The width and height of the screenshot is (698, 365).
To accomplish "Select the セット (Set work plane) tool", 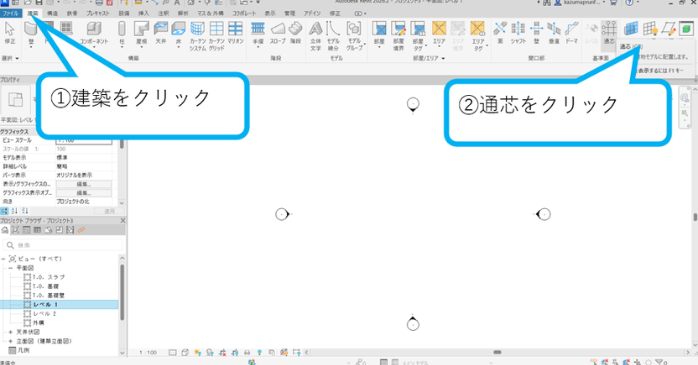I will (631, 29).
